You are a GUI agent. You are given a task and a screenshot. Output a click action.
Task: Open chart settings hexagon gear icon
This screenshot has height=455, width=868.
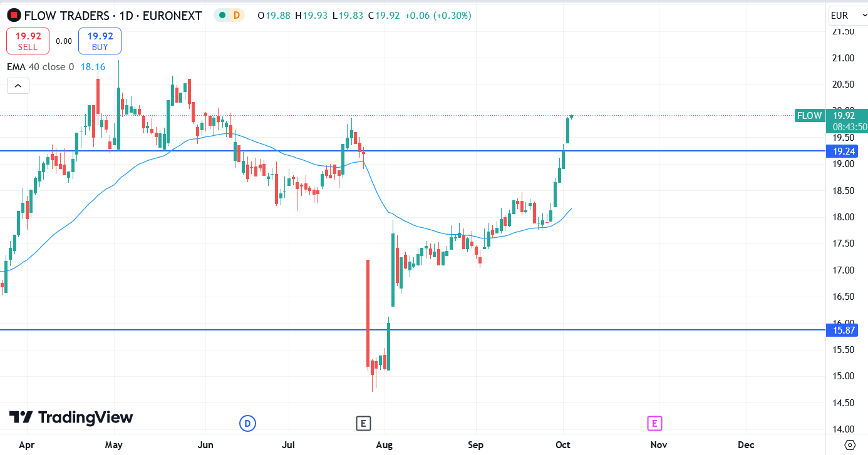[850, 445]
